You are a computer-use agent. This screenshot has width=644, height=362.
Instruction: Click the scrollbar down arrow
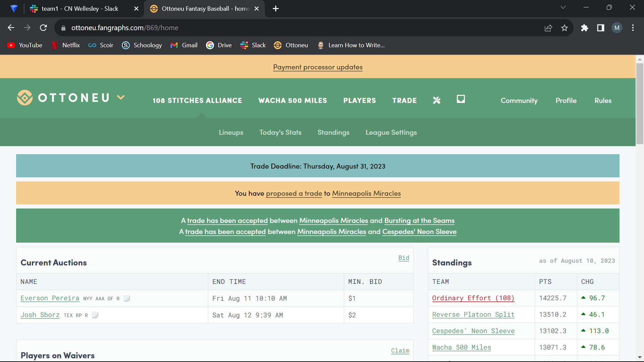click(x=640, y=357)
